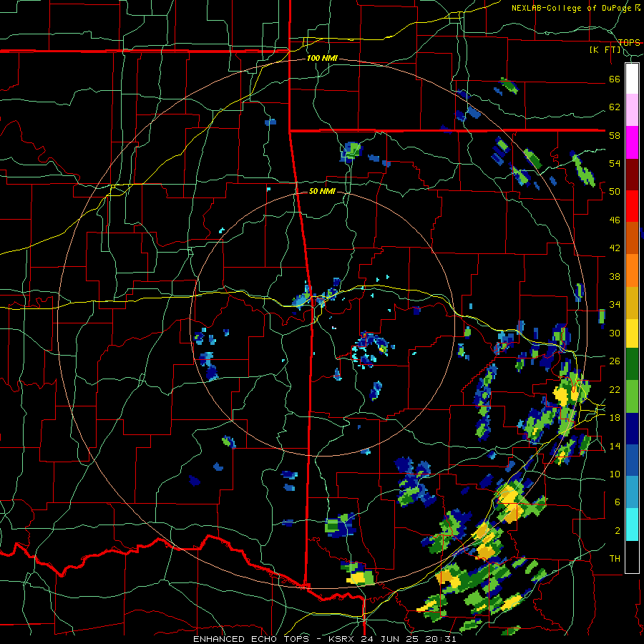644x644 pixels.
Task: Click the legend value '42'
Action: 615,248
